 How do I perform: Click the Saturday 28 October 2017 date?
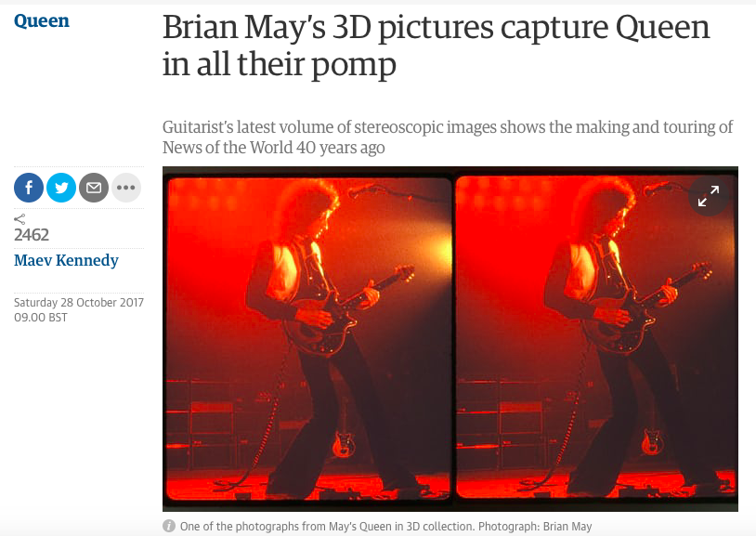point(79,303)
